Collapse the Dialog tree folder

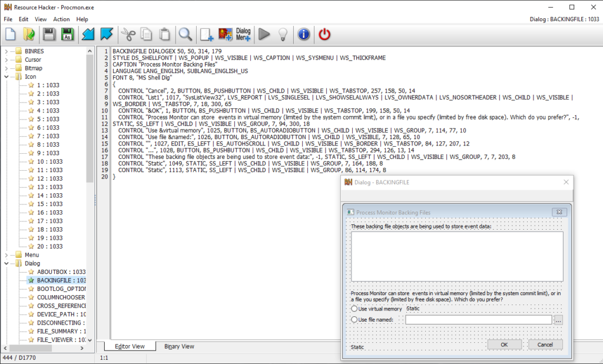pyautogui.click(x=6, y=263)
